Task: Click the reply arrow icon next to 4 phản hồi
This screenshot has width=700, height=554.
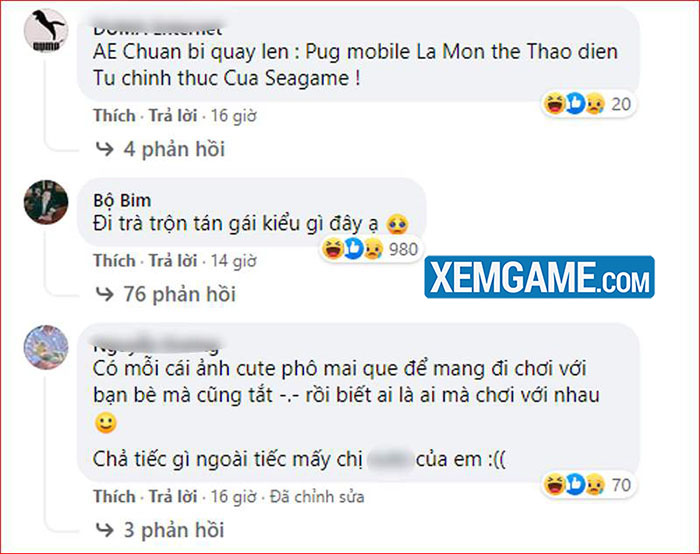Action: point(105,149)
